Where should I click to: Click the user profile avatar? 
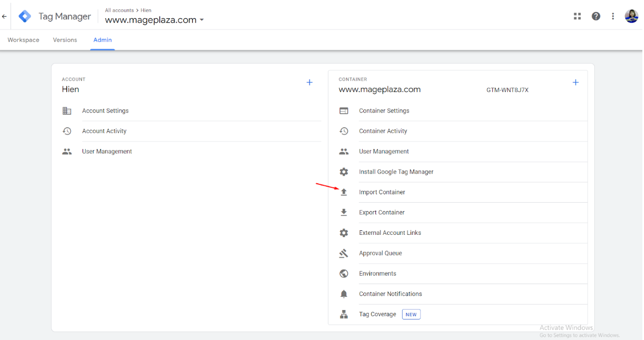(x=631, y=16)
